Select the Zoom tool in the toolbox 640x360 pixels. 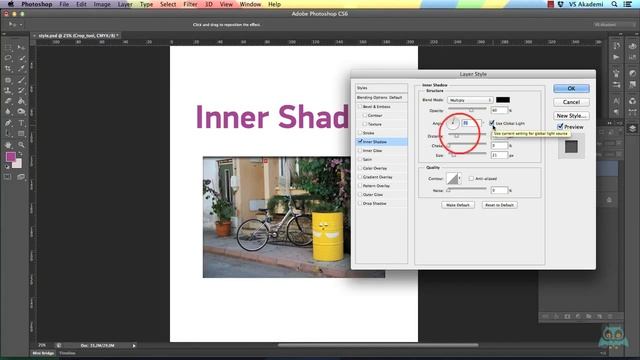click(x=21, y=144)
